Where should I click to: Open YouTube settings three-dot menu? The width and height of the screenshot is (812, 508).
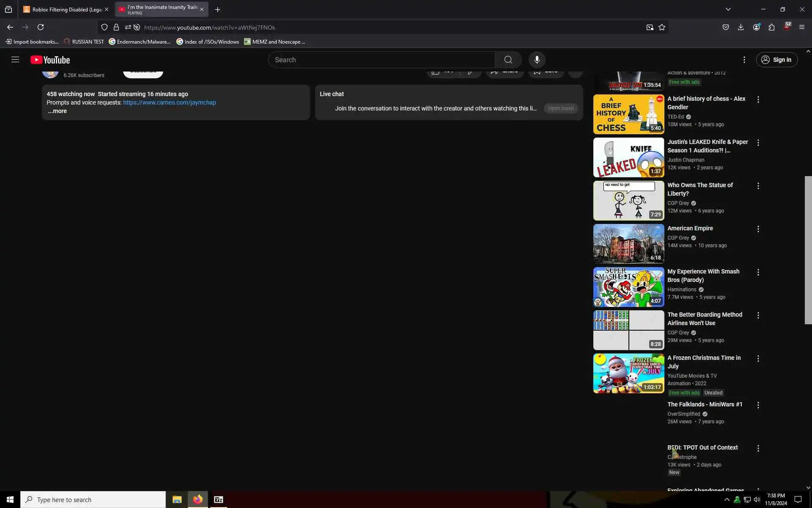[744, 60]
